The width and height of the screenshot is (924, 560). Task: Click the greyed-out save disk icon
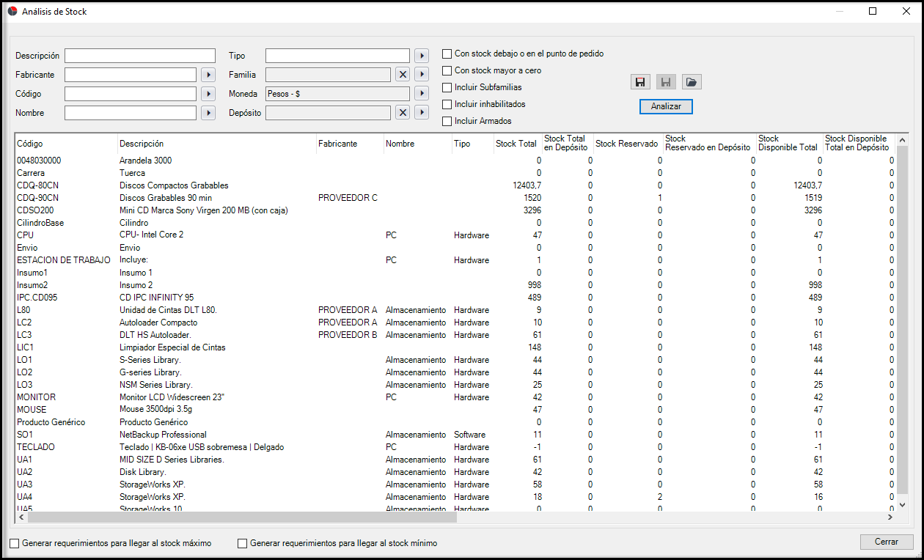666,82
